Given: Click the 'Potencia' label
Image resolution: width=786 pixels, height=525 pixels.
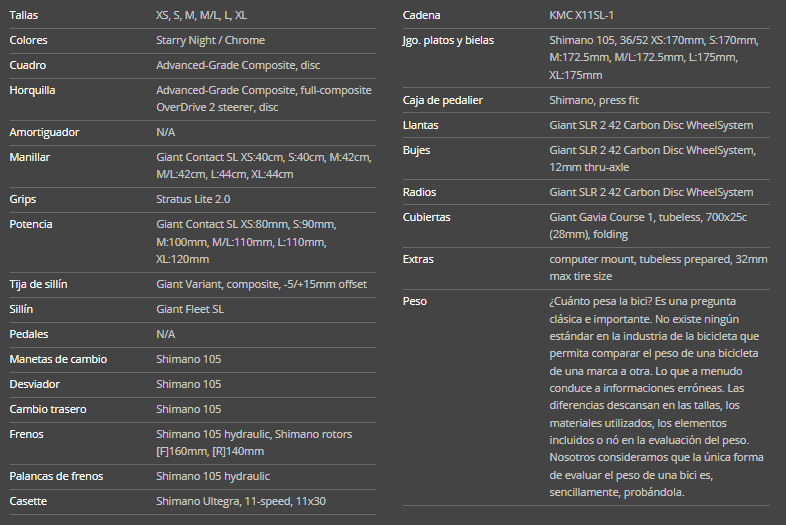Looking at the screenshot, I should click(x=31, y=224).
